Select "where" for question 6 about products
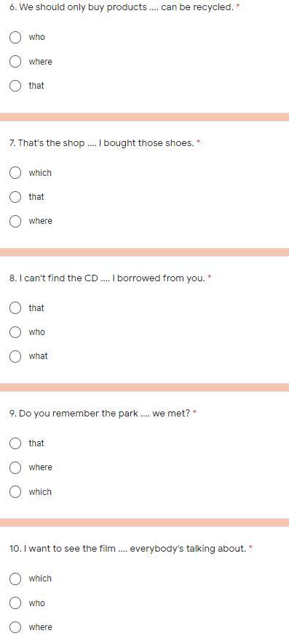The image size is (289, 644). (15, 62)
